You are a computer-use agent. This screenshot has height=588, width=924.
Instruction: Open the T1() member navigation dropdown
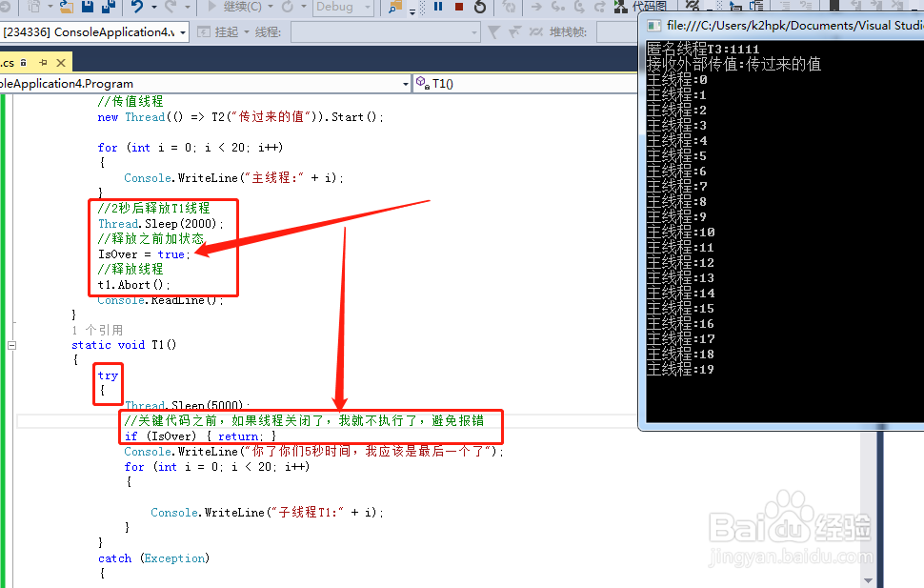(x=525, y=84)
